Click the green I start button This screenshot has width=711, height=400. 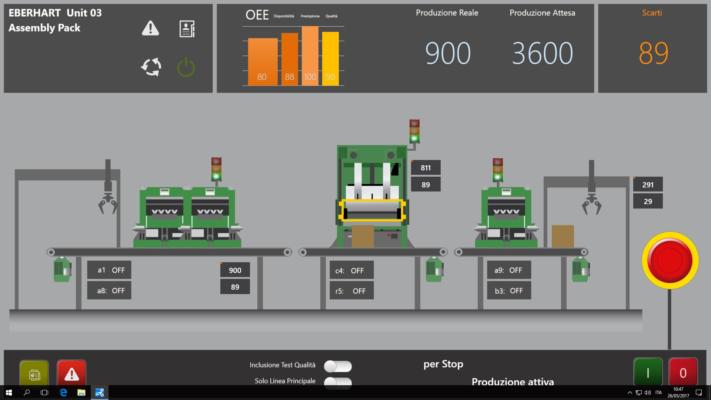648,372
